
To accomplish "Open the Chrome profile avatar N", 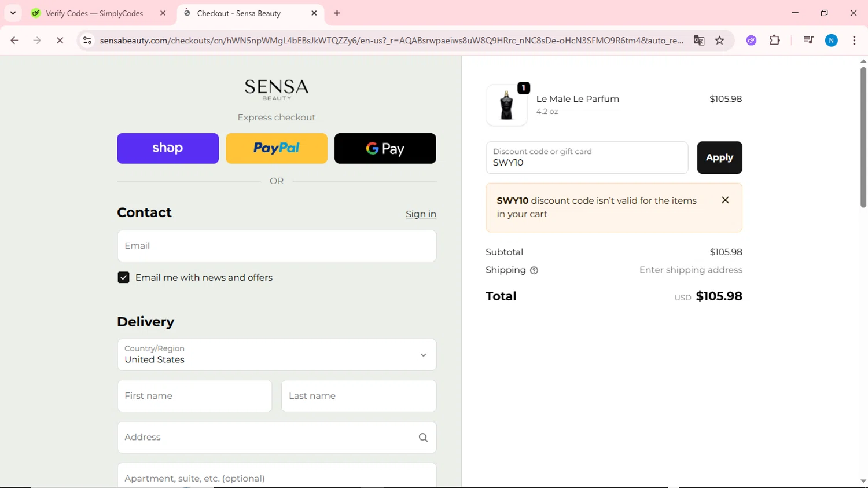I will click(832, 41).
